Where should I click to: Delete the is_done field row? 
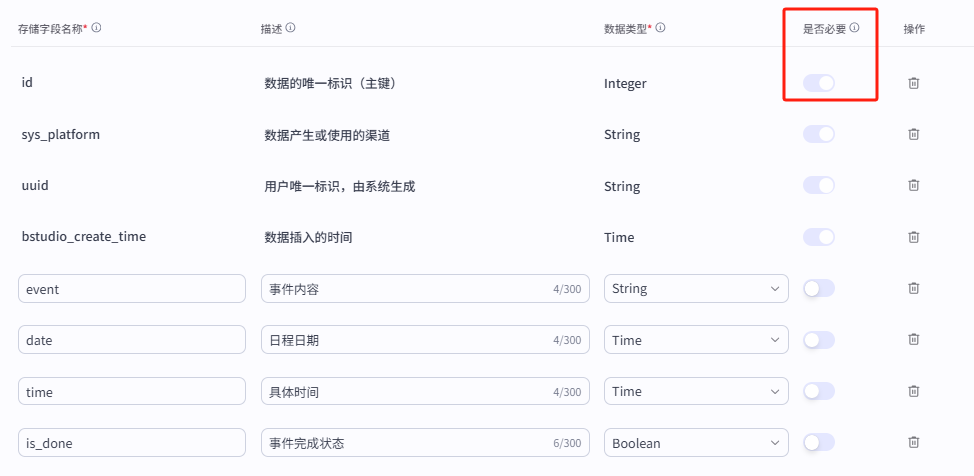[913, 442]
